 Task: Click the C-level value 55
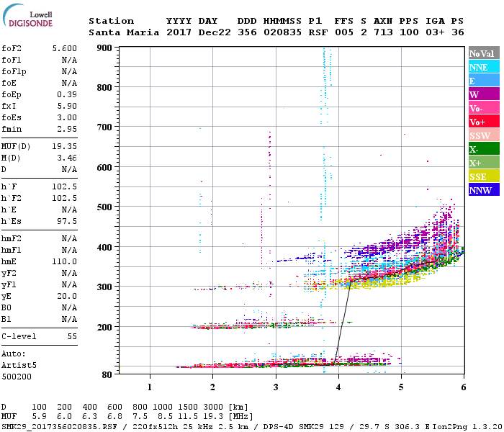pyautogui.click(x=72, y=336)
